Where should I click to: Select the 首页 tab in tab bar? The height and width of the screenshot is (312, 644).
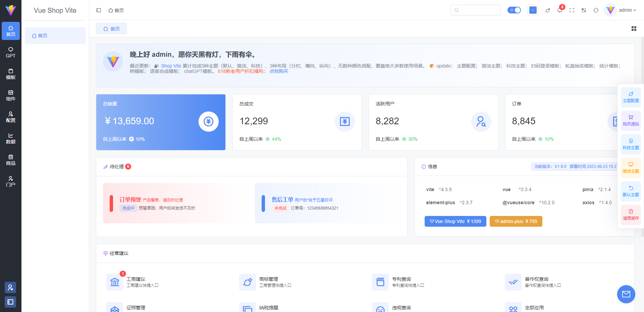111,29
